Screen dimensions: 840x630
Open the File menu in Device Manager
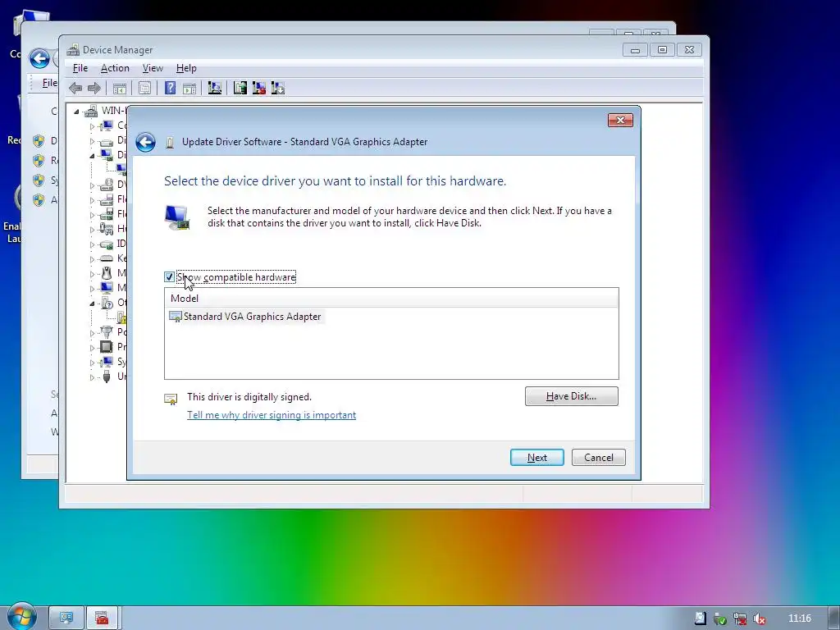coord(80,68)
